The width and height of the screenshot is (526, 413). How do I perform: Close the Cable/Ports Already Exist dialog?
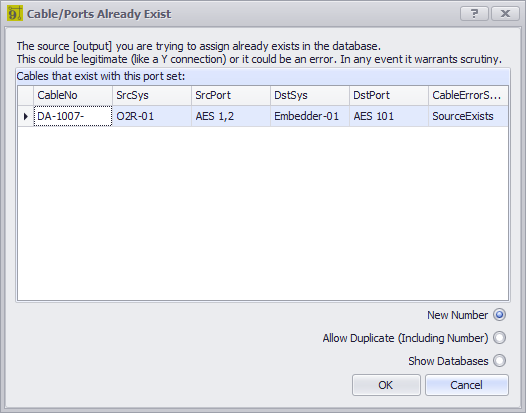[505, 14]
